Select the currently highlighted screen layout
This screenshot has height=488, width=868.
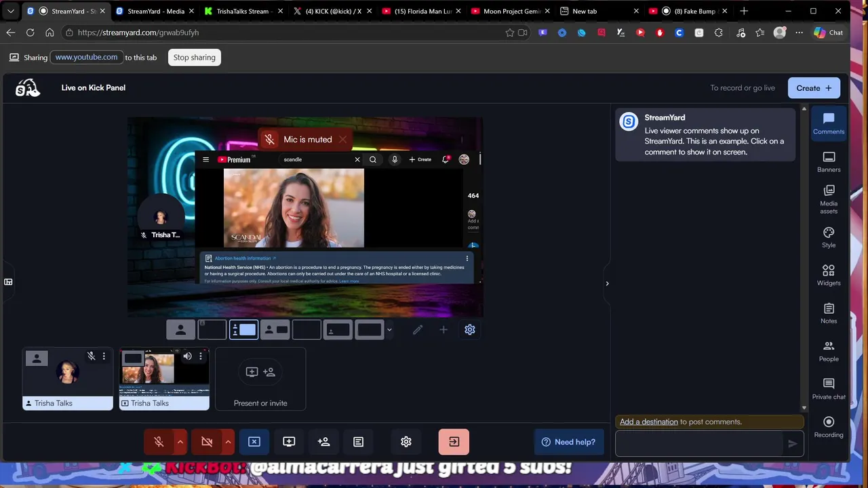coord(243,330)
